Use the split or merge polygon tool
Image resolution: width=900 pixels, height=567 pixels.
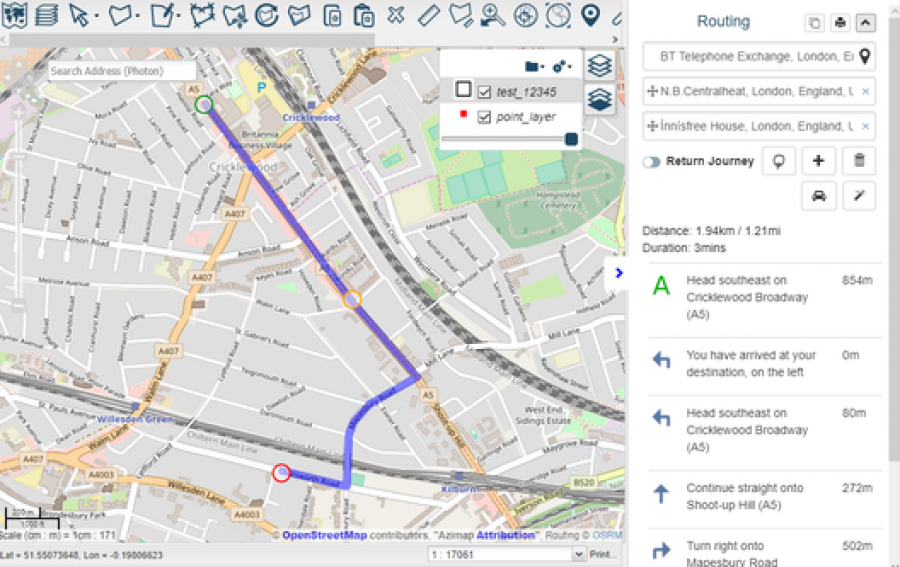pos(299,15)
